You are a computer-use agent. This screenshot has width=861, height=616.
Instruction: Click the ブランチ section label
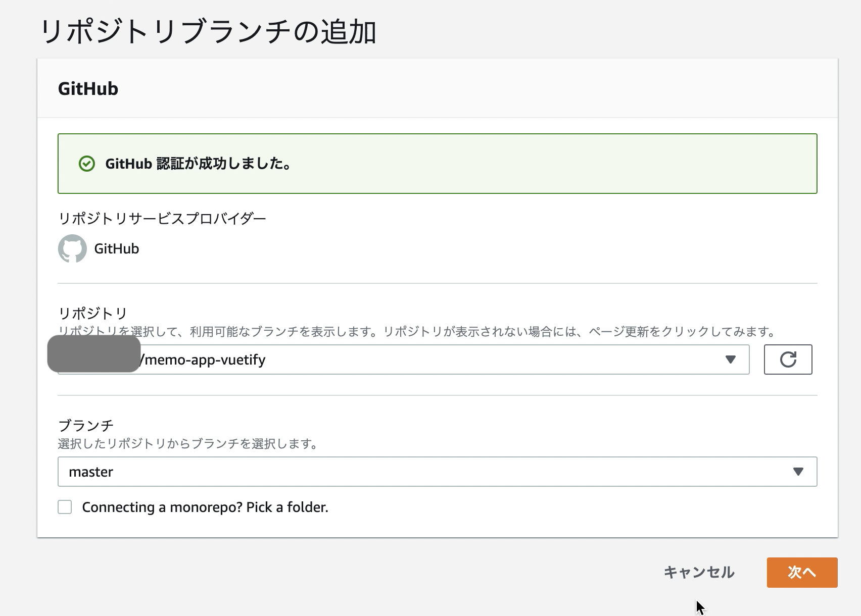86,426
